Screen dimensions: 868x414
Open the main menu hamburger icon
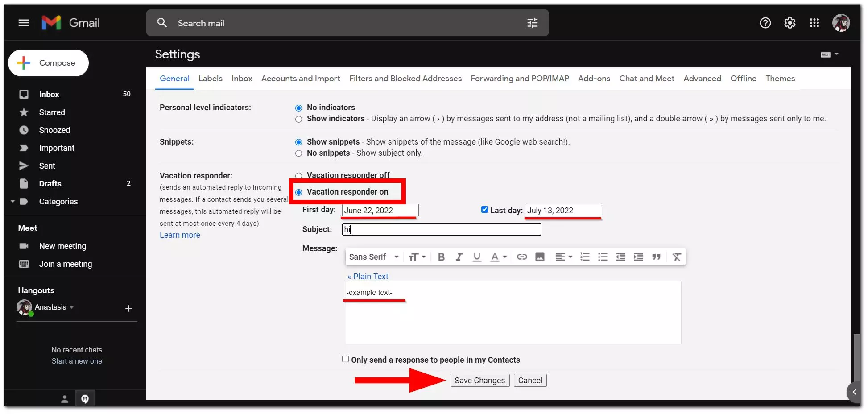click(24, 23)
